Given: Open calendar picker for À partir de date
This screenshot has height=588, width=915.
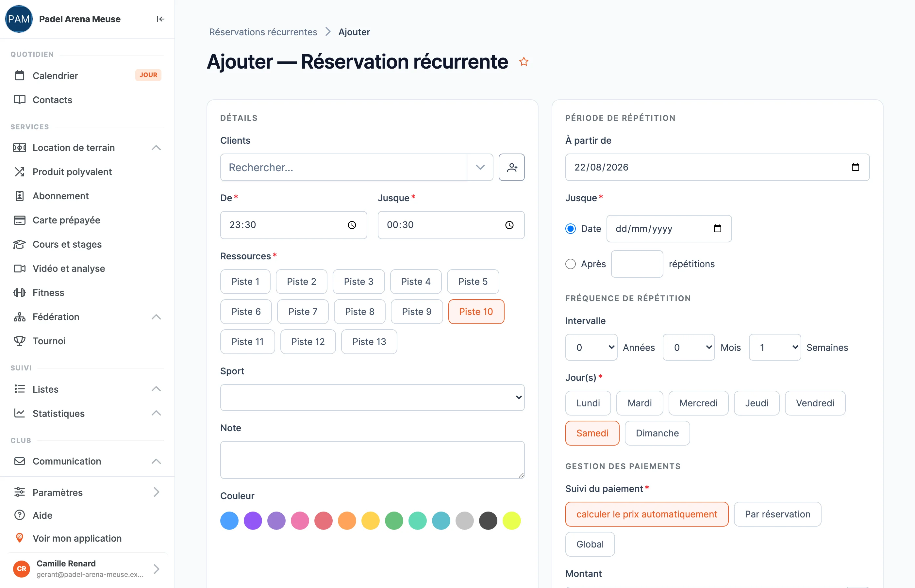Looking at the screenshot, I should [x=855, y=167].
